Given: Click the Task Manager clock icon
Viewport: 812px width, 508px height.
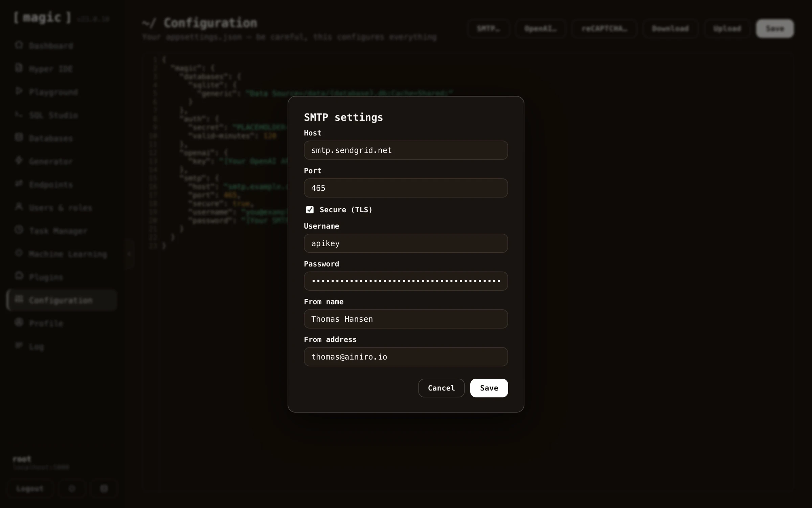Looking at the screenshot, I should click(x=19, y=230).
